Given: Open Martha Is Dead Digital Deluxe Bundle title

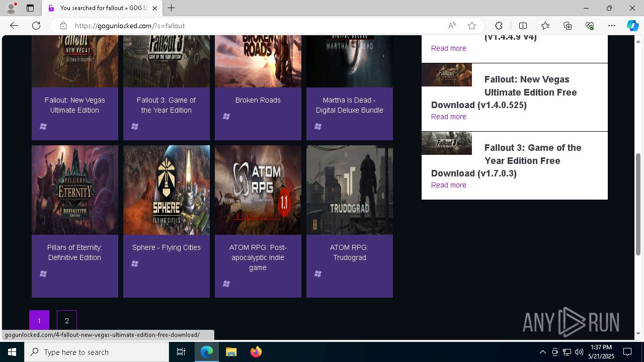Looking at the screenshot, I should [x=350, y=105].
